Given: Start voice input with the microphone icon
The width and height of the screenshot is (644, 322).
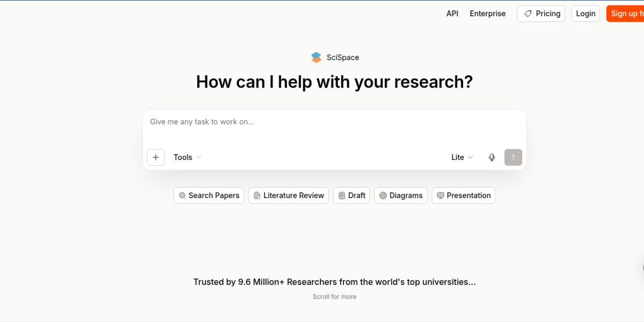Looking at the screenshot, I should coord(492,157).
